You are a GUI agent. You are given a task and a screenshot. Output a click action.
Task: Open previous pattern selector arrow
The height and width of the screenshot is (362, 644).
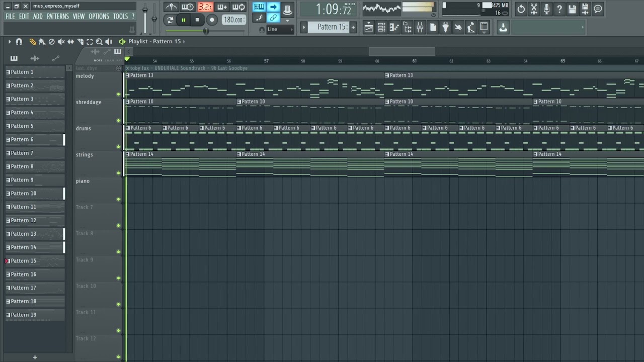pyautogui.click(x=304, y=27)
